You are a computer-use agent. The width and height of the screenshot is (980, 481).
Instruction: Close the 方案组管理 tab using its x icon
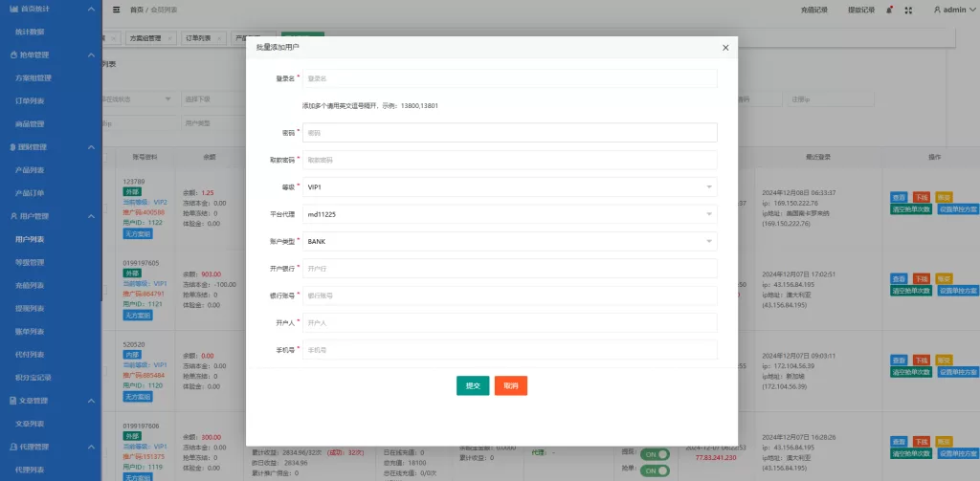[169, 38]
